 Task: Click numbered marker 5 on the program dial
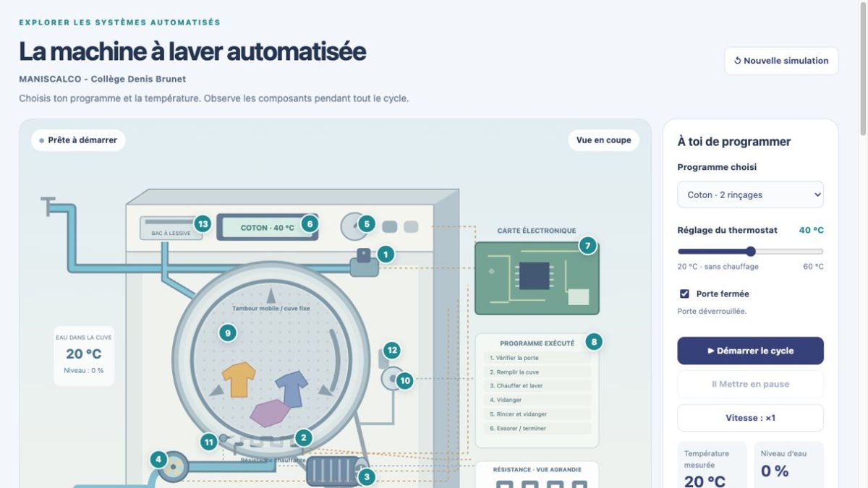pyautogui.click(x=367, y=224)
